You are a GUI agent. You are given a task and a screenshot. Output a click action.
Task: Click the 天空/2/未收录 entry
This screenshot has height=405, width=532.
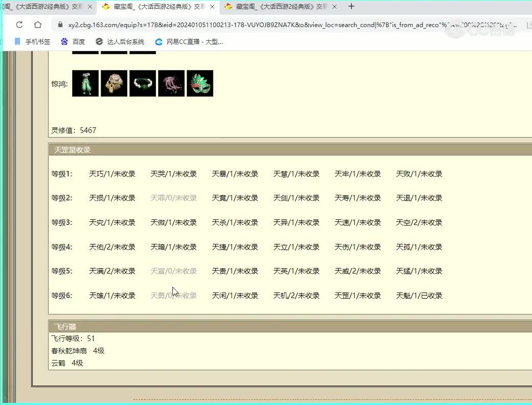(x=419, y=222)
